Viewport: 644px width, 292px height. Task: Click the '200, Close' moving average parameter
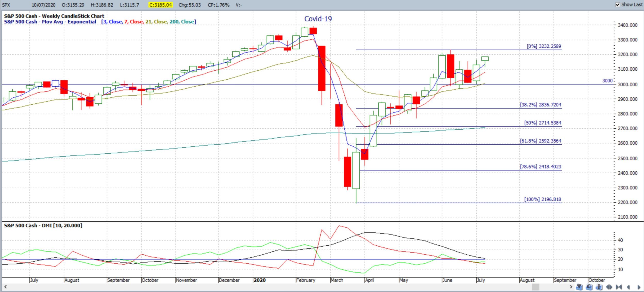(x=182, y=22)
